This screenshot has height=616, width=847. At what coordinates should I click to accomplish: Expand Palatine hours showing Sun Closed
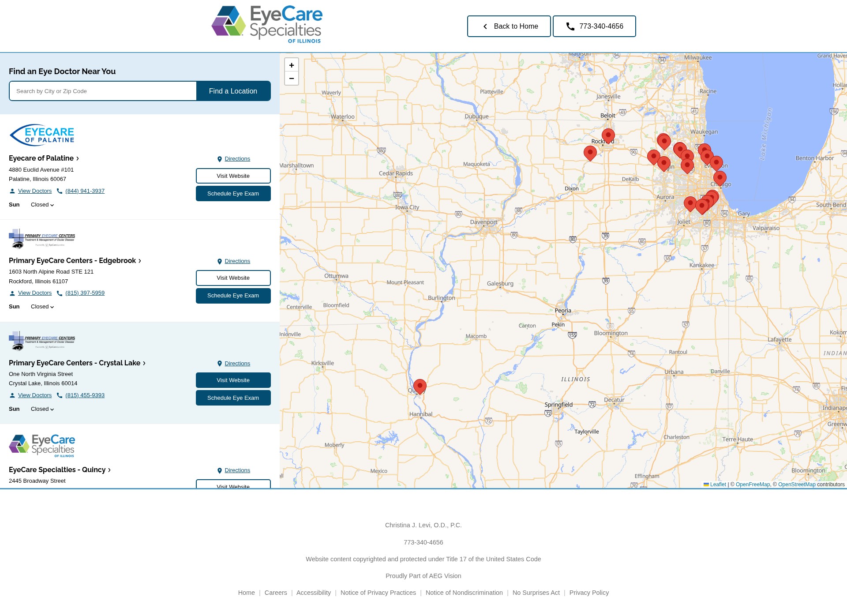click(42, 205)
